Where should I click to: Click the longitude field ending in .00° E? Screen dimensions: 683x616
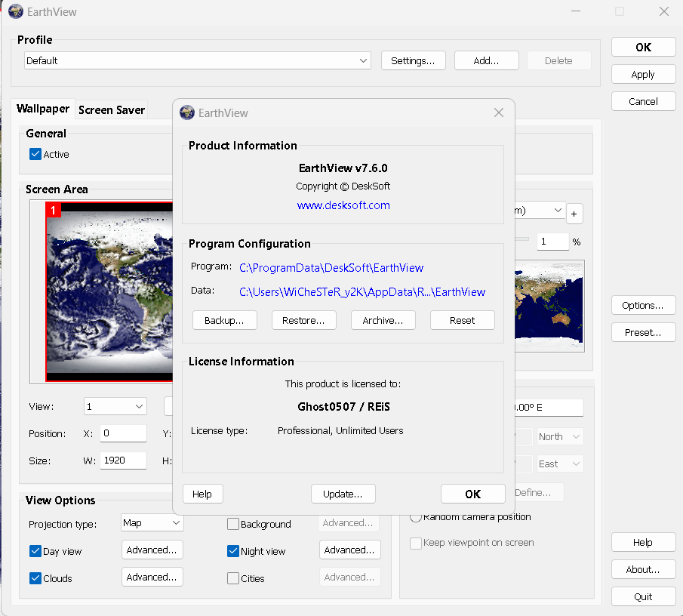coord(549,408)
